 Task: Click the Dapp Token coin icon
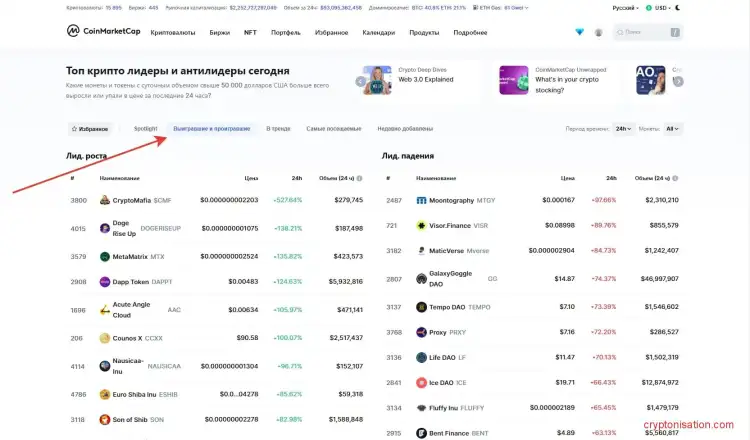(x=105, y=282)
